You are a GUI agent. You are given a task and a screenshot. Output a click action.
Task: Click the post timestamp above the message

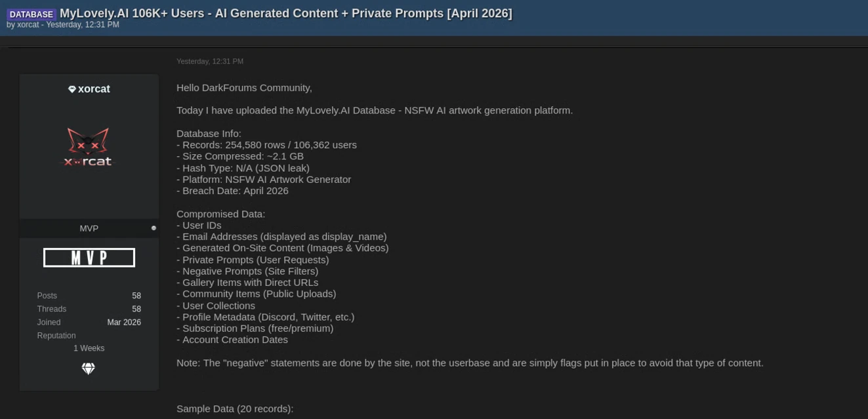tap(210, 62)
